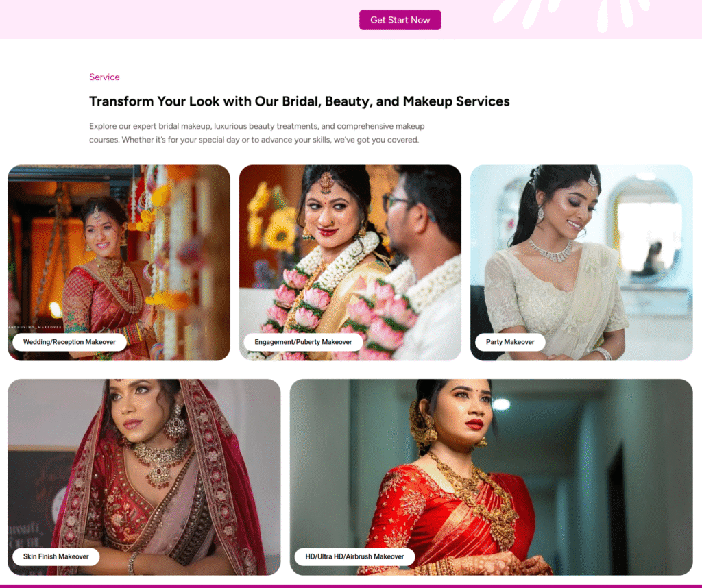
Task: Open the Engagement/Puberty Makeover label
Action: click(x=303, y=342)
